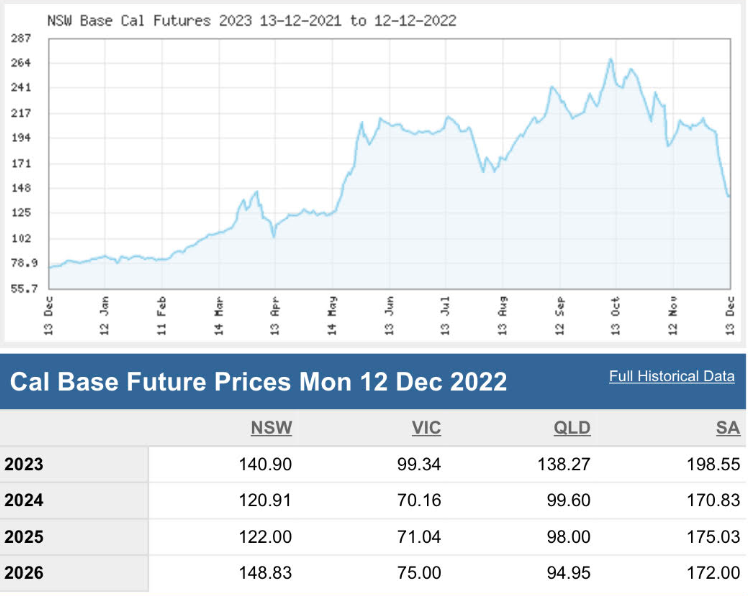Click VIC 2025 price 71.04
749x596 pixels.
pyautogui.click(x=419, y=537)
